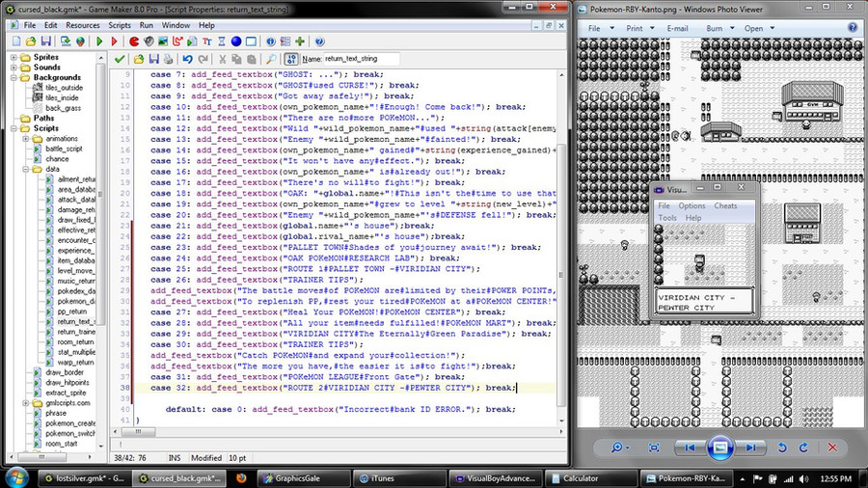The width and height of the screenshot is (868, 488).
Task: Collapse the Backgrounds folder
Action: pyautogui.click(x=14, y=77)
